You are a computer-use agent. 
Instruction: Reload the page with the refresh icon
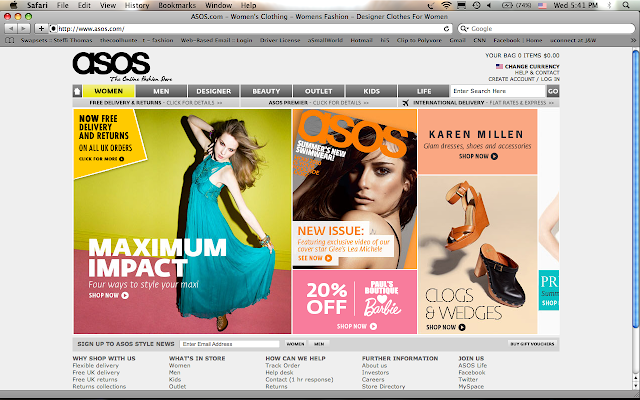(x=447, y=29)
